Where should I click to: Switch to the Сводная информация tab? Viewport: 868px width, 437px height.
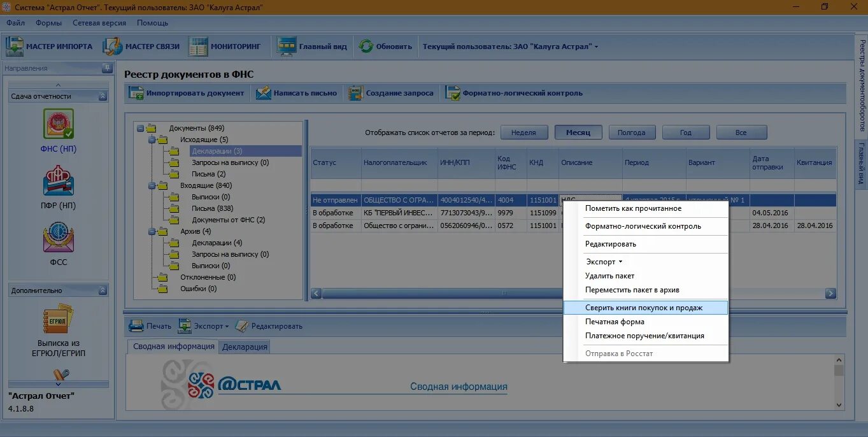[173, 347]
